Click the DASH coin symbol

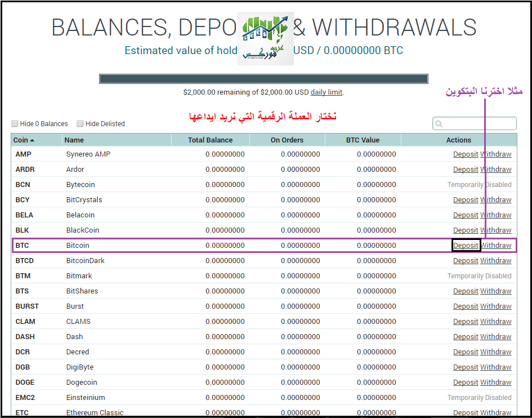click(x=25, y=336)
